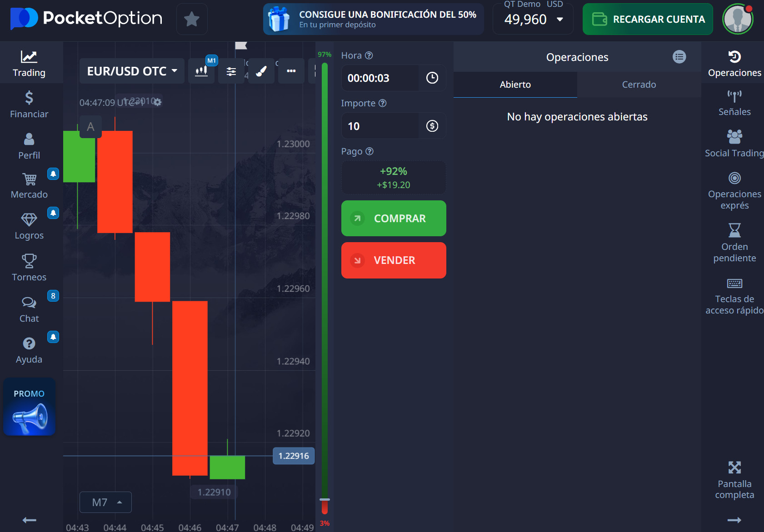The image size is (764, 532).
Task: Add asset to favorites with star icon
Action: (x=192, y=19)
